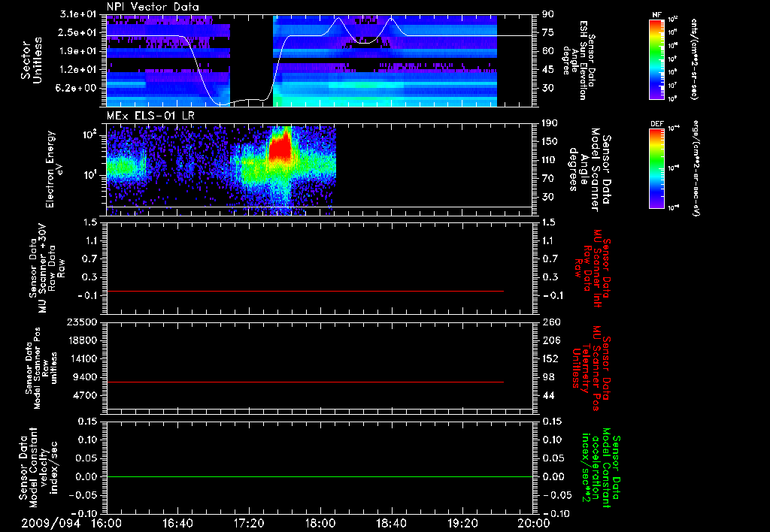Click the '70' scanner angle tick label
The width and height of the screenshot is (770, 532).
click(x=548, y=179)
